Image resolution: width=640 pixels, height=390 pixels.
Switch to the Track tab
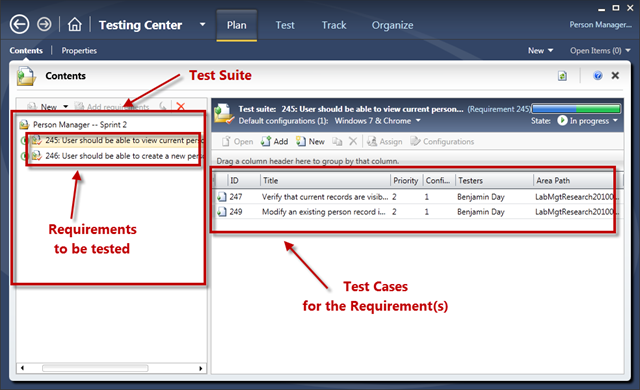[334, 25]
